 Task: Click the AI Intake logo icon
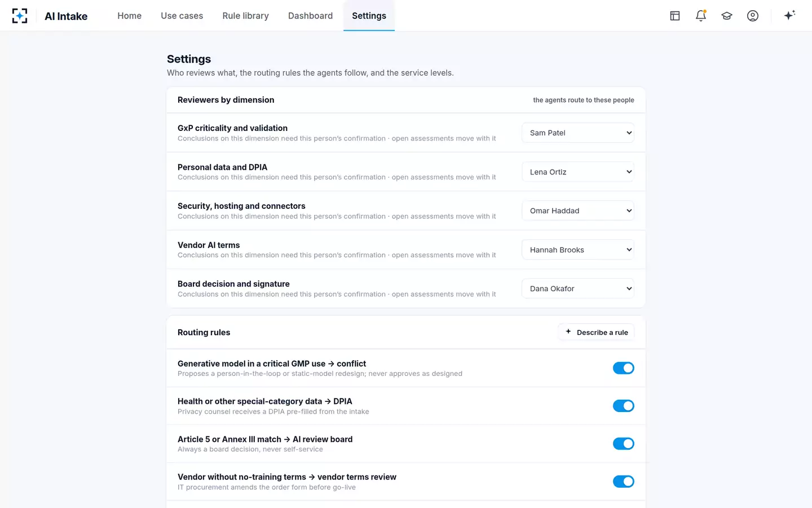20,16
